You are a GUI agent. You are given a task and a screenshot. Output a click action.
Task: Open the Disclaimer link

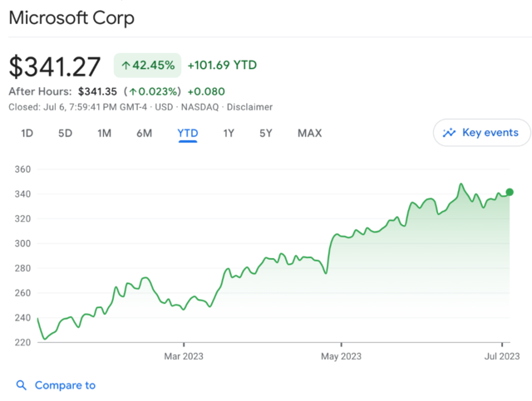tap(249, 107)
